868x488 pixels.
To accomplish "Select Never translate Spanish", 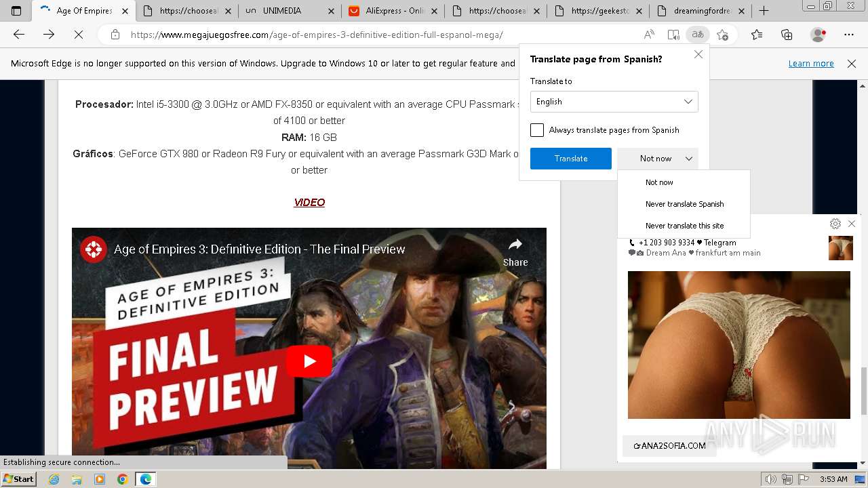I will (x=684, y=204).
